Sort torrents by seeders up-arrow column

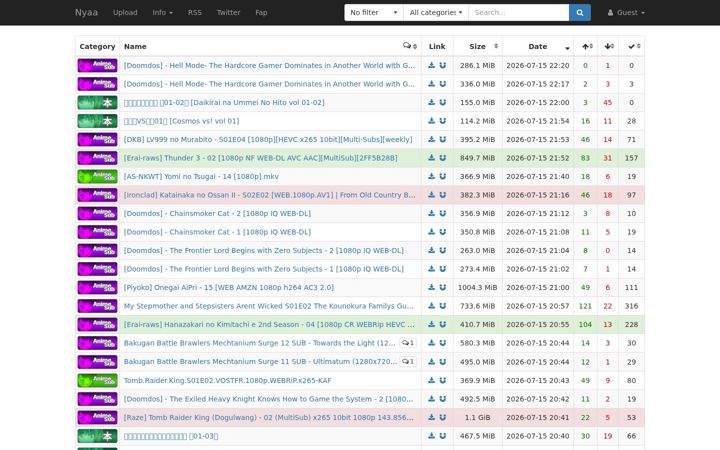(x=585, y=46)
